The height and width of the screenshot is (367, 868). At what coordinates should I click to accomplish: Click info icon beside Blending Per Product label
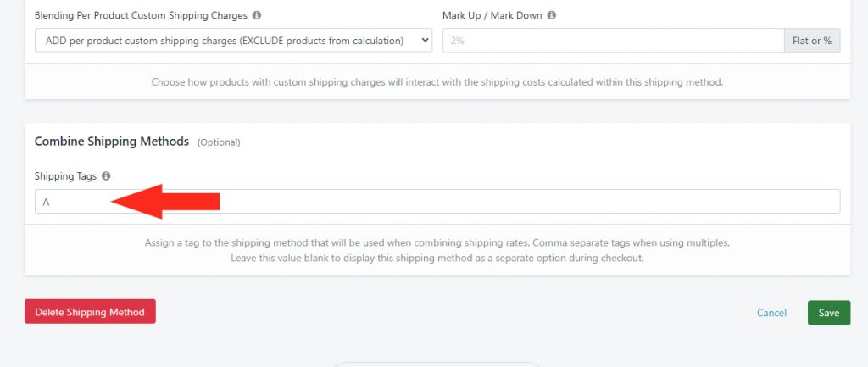point(256,15)
